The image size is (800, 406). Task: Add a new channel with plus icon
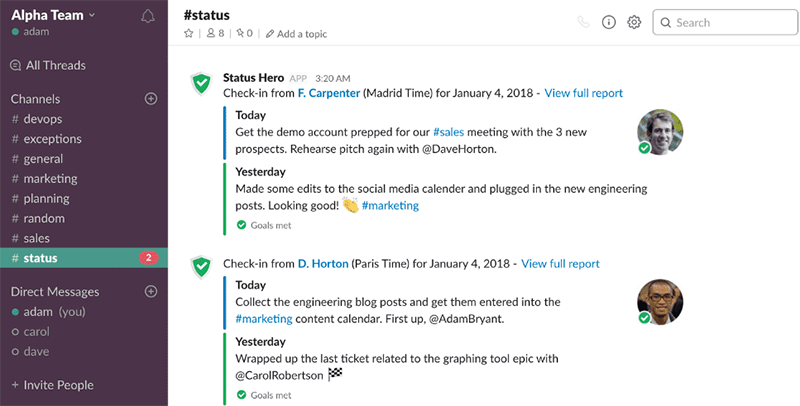[x=151, y=98]
